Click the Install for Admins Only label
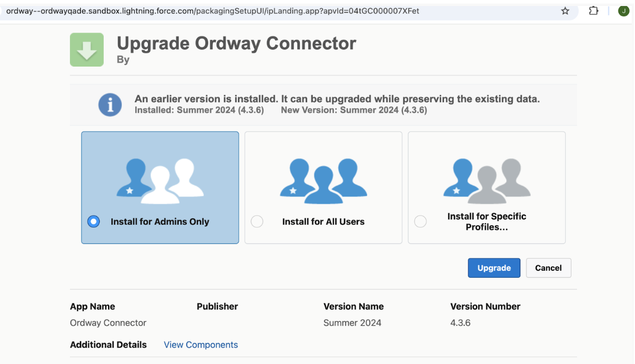This screenshot has height=364, width=635. (x=160, y=222)
